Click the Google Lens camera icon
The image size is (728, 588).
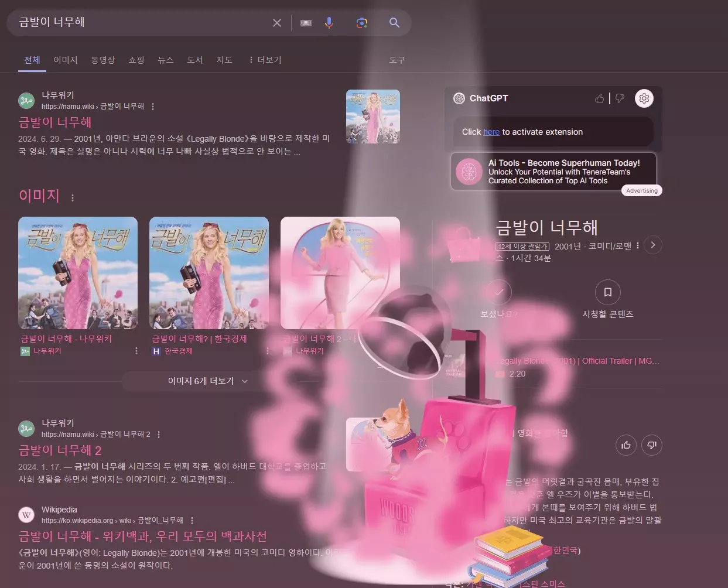pyautogui.click(x=361, y=22)
